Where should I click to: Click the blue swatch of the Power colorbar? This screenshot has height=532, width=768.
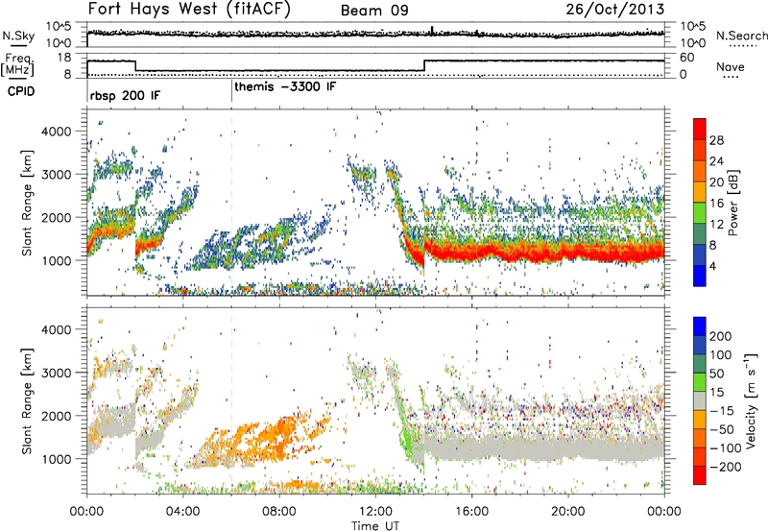700,276
